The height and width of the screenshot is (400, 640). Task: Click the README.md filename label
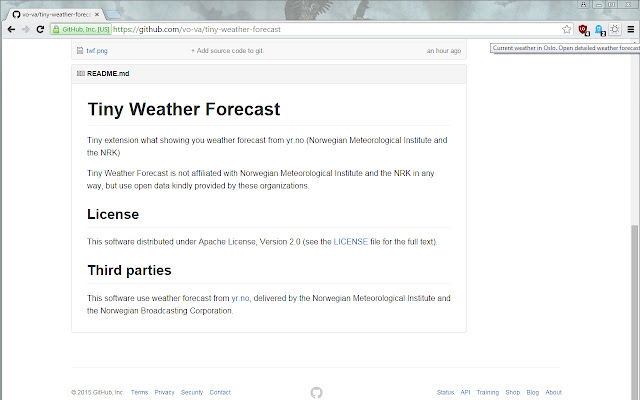(108, 73)
